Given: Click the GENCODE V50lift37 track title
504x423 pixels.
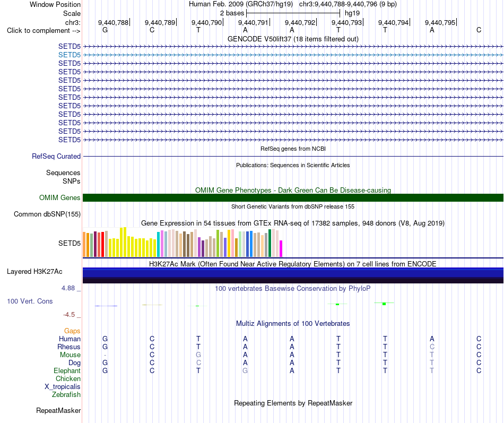Looking at the screenshot, I should pyautogui.click(x=293, y=39).
